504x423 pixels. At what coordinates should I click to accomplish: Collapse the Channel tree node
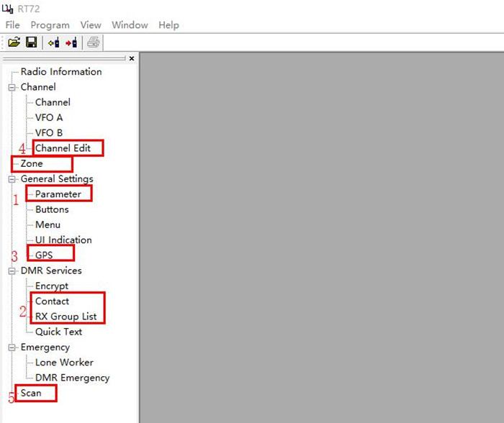pyautogui.click(x=12, y=88)
